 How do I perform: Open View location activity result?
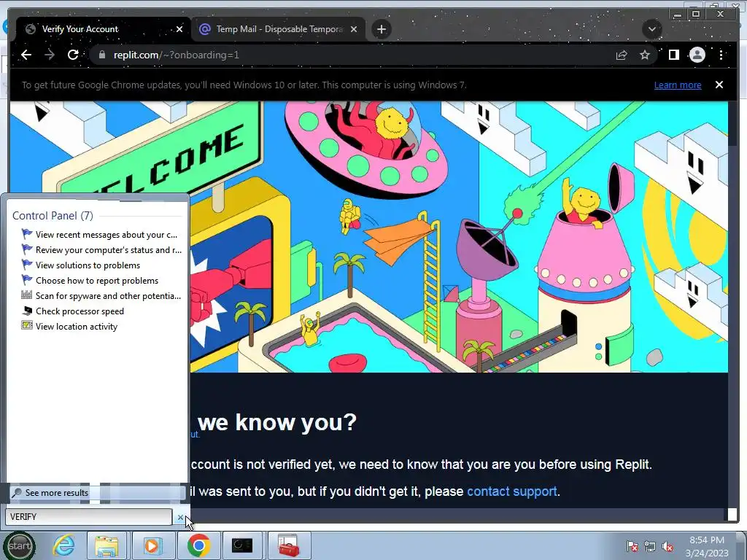point(69,326)
